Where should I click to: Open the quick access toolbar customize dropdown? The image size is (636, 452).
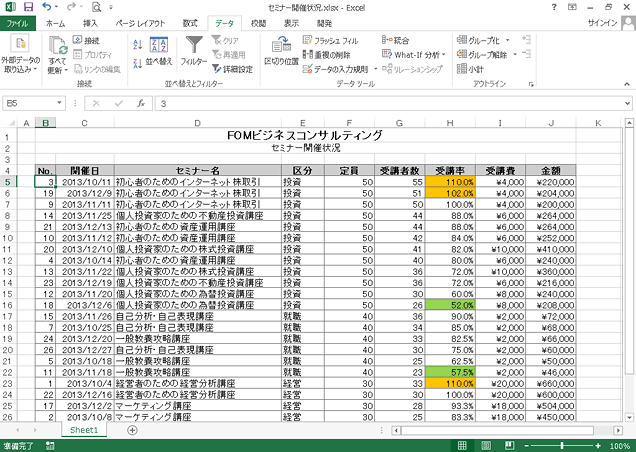[x=111, y=7]
